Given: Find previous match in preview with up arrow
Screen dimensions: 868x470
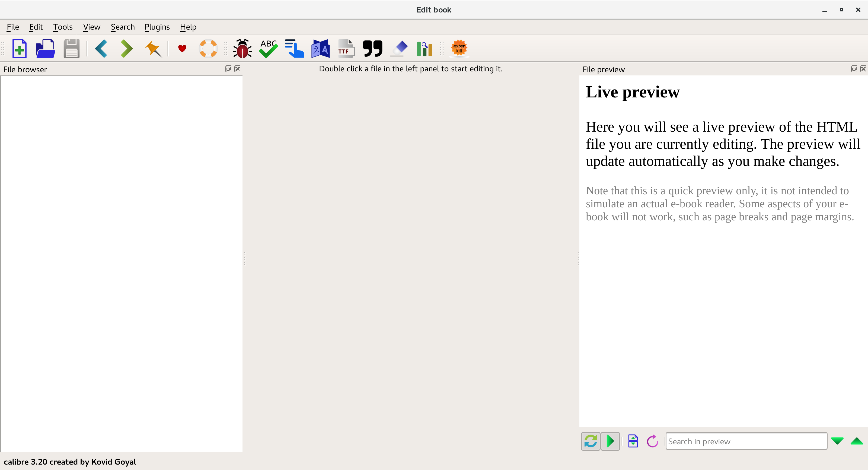Looking at the screenshot, I should tap(857, 441).
